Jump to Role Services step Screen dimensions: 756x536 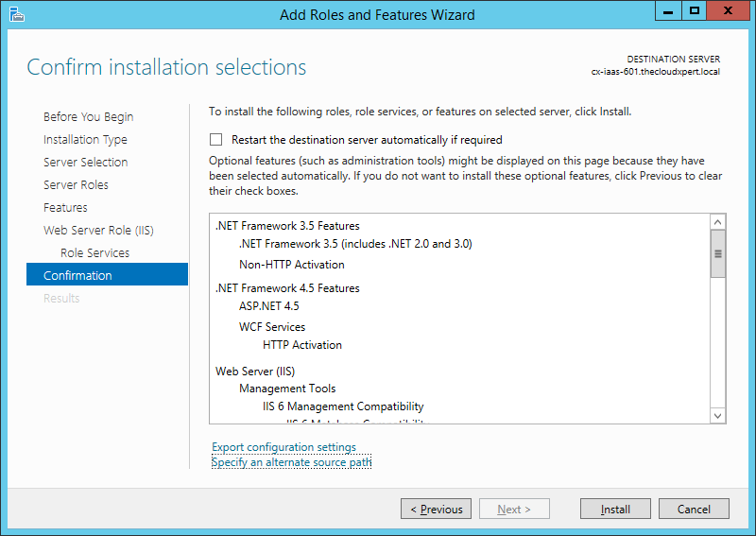click(x=94, y=253)
